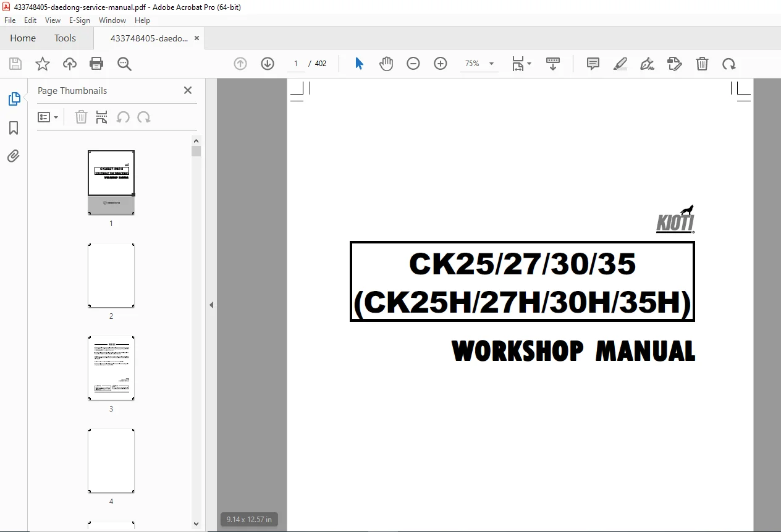Click the Page Thumbnails panel title
Screen dimensions: 781x532
point(72,91)
